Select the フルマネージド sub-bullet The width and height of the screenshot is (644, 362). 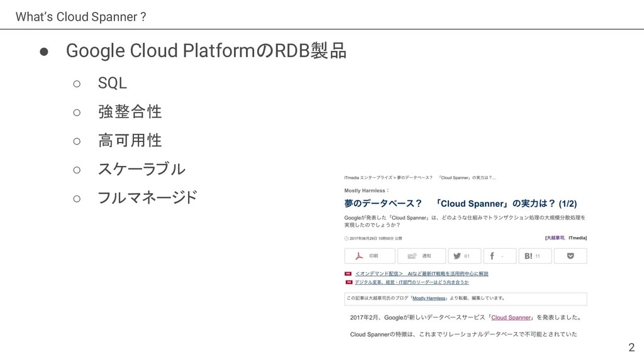(x=147, y=198)
